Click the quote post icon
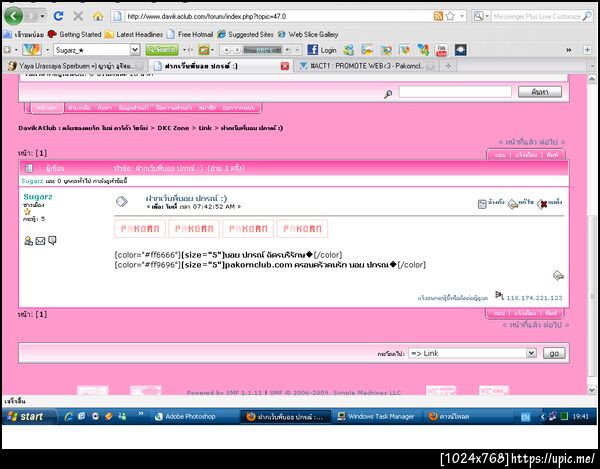 (491, 203)
